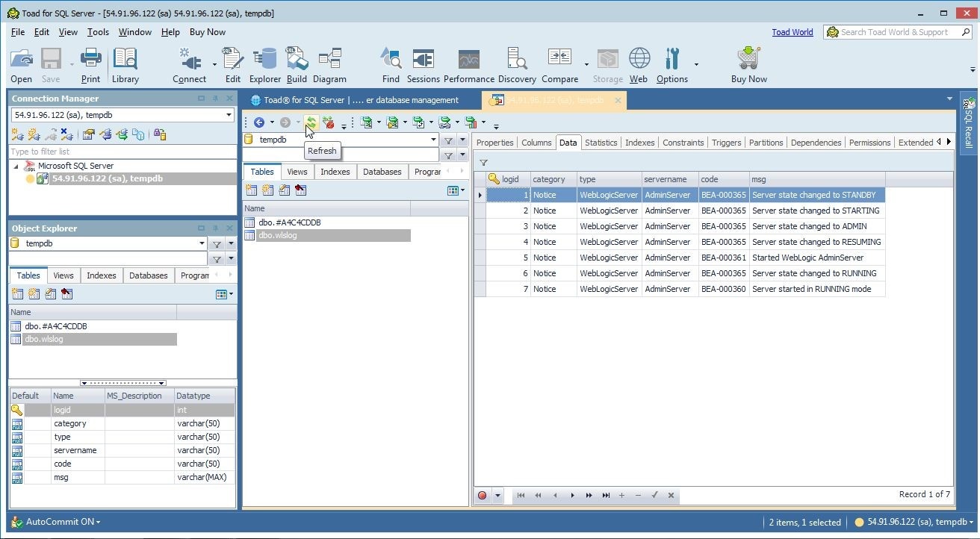
Task: Click the Find toolbar icon
Action: pyautogui.click(x=391, y=66)
